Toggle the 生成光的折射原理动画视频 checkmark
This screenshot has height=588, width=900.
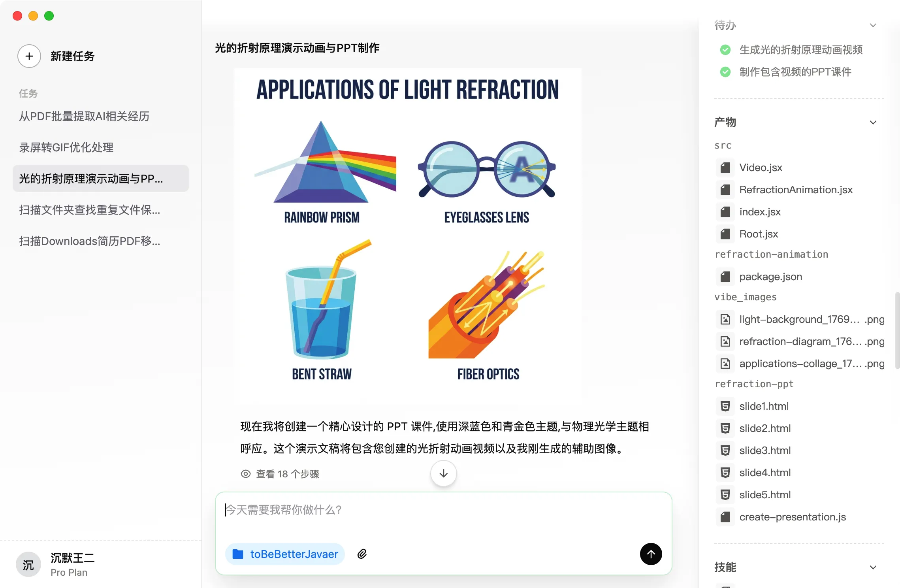pos(725,50)
